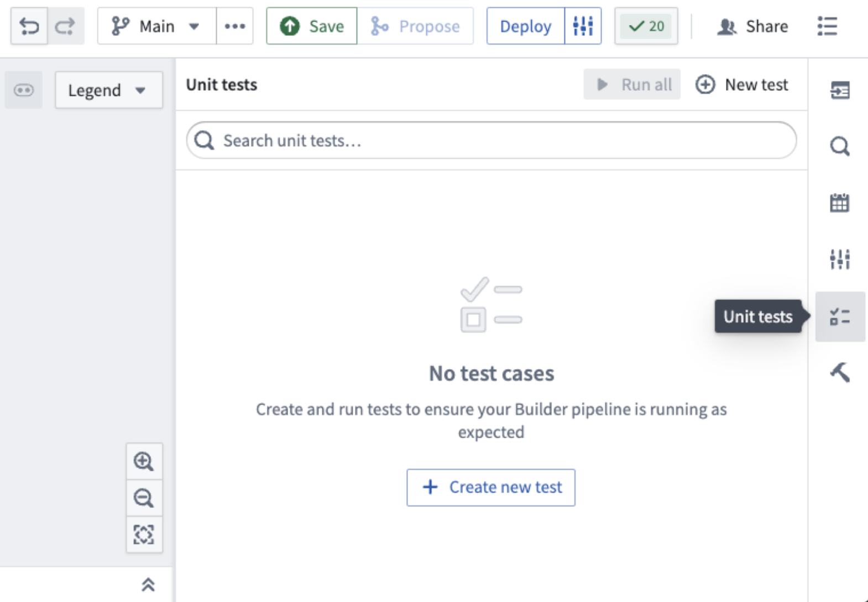Image resolution: width=868 pixels, height=602 pixels.
Task: Select the Unit tests checklist sidebar icon
Action: pos(840,316)
